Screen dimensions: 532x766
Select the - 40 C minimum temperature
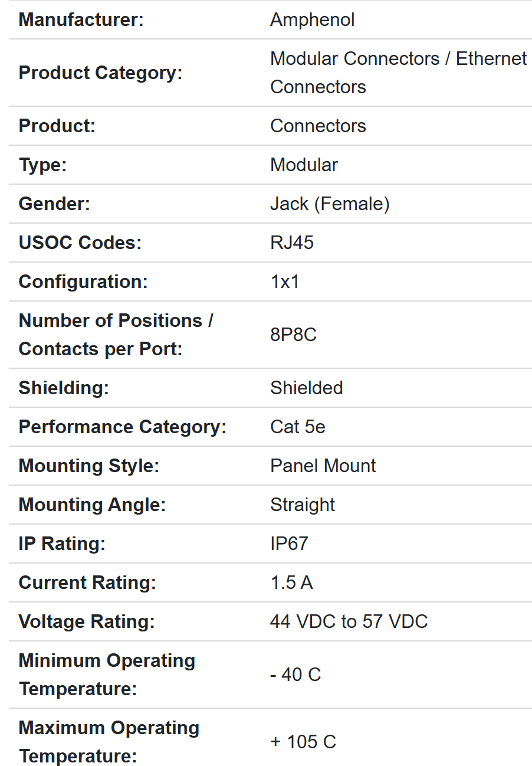(295, 675)
